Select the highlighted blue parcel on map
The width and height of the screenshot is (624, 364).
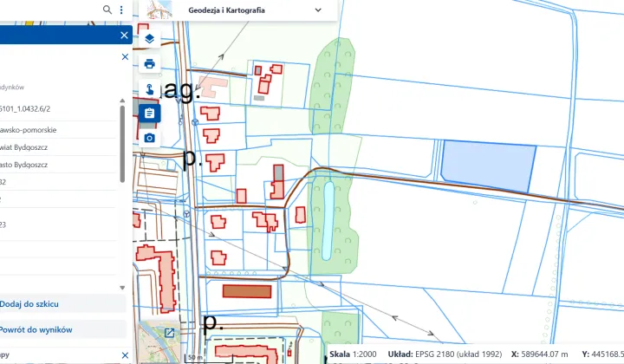488,166
